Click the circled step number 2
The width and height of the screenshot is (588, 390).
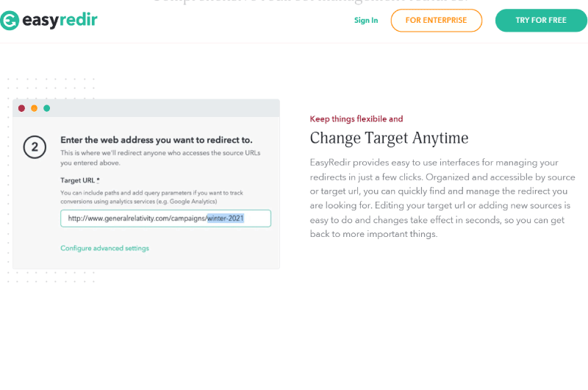(35, 147)
